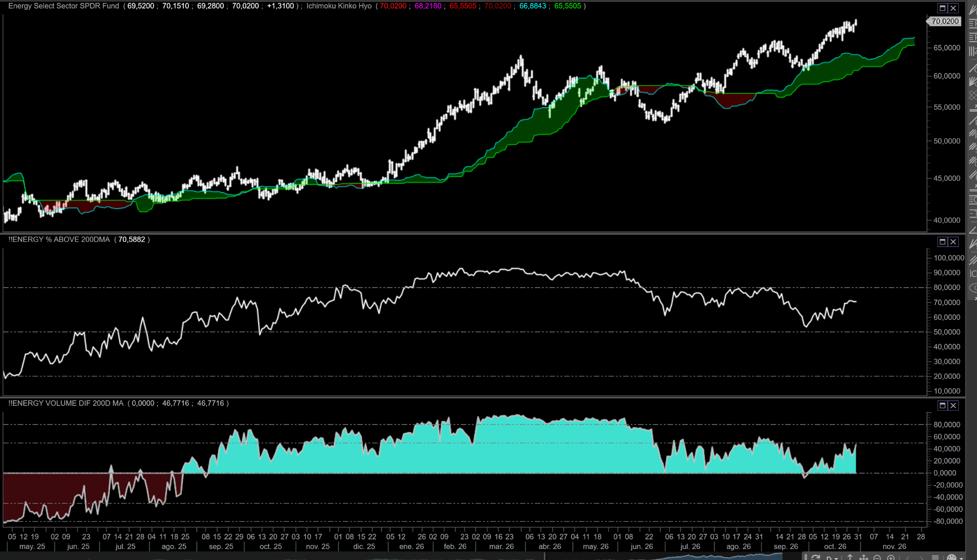Image resolution: width=977 pixels, height=560 pixels.
Task: Click the !!ENERGY % ABOVE 200DMA label
Action: [x=59, y=239]
